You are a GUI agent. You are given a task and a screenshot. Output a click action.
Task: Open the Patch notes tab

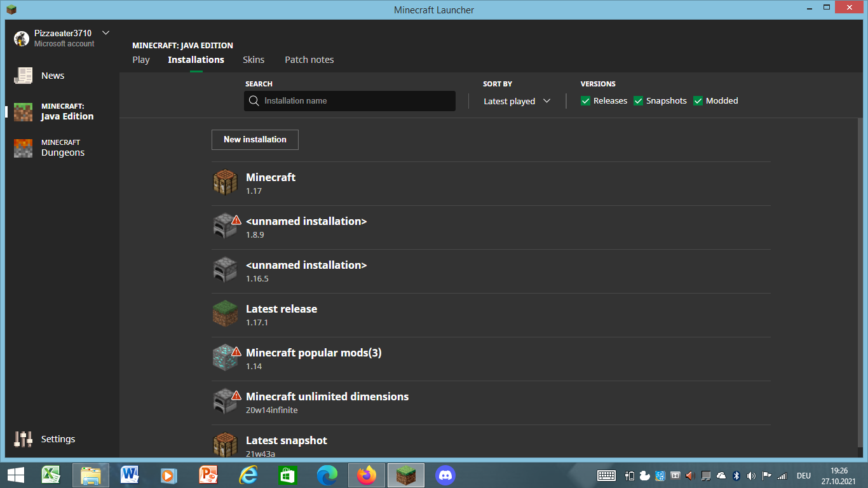click(x=309, y=60)
